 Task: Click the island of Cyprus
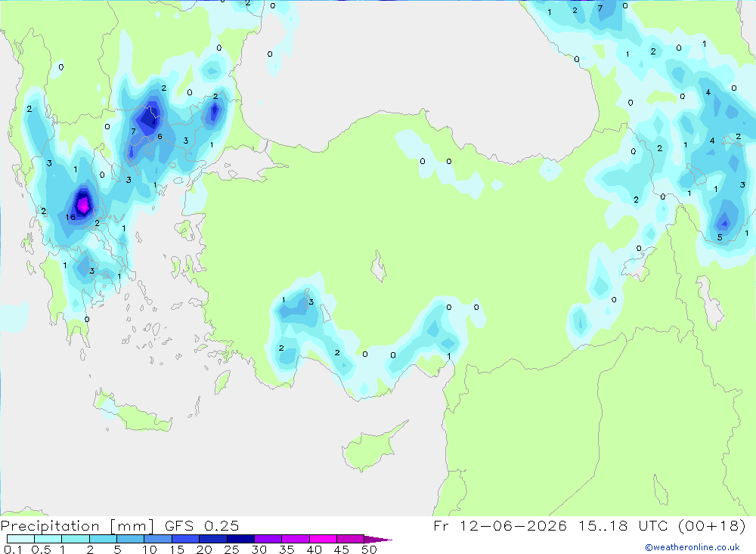pyautogui.click(x=372, y=447)
